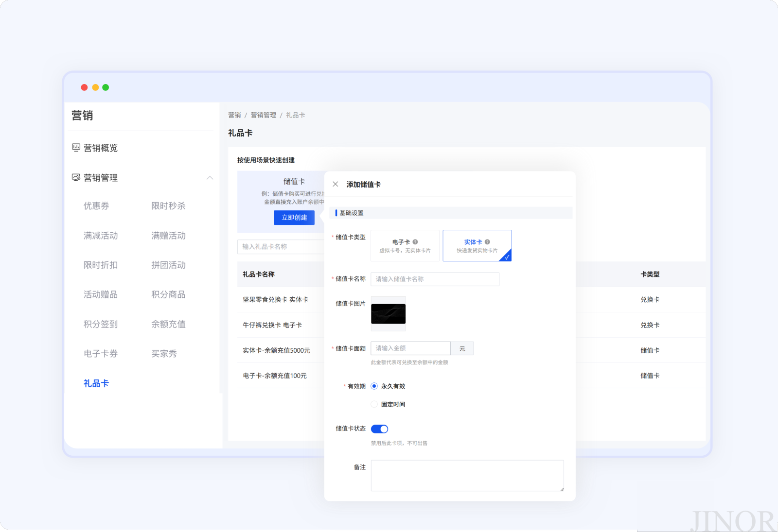Collapse the 营销管理 section chevron
The width and height of the screenshot is (778, 532).
point(210,178)
